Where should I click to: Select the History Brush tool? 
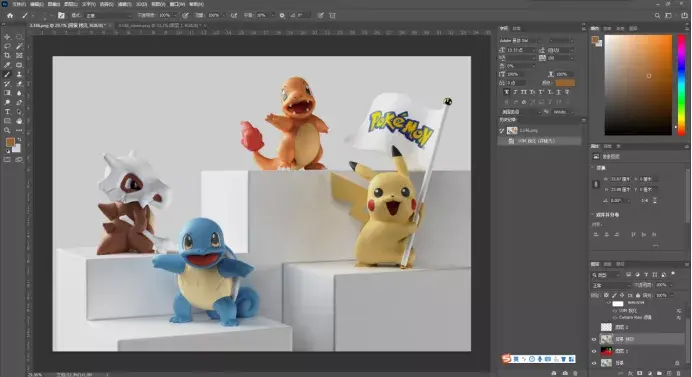tap(7, 83)
